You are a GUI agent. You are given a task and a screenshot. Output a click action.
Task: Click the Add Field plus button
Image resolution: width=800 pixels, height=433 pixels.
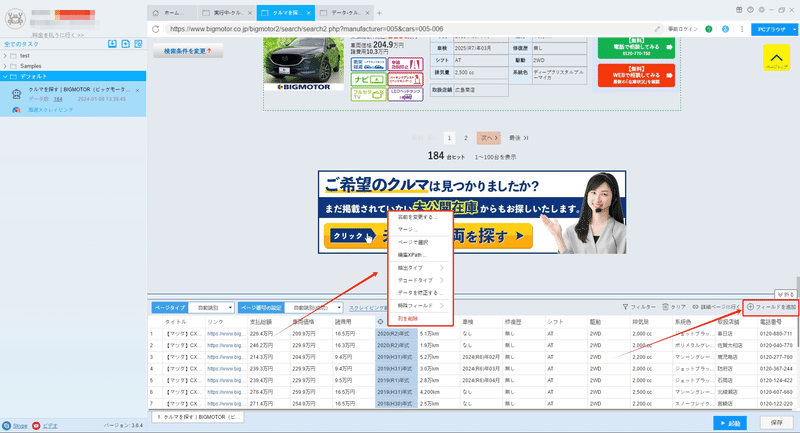771,307
